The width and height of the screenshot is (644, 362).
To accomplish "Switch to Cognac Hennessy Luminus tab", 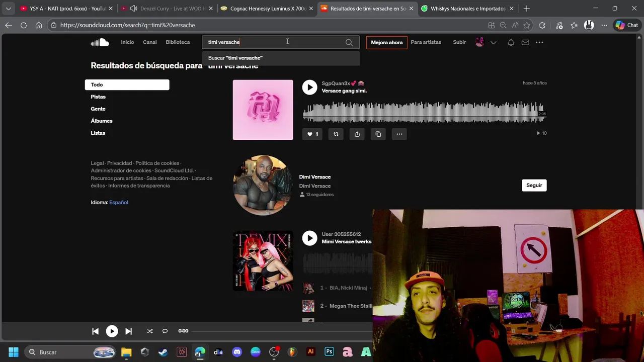I will pyautogui.click(x=267, y=9).
